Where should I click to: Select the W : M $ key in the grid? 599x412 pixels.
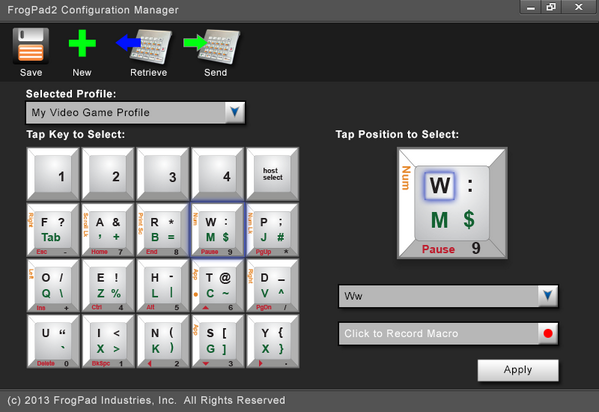click(x=218, y=230)
